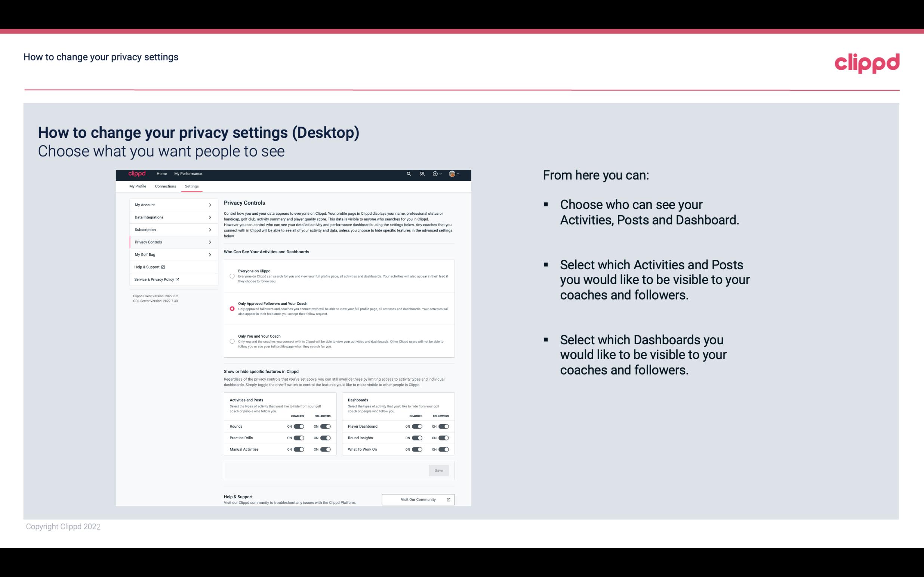Click the Visit Our Community button
This screenshot has height=577, width=924.
(418, 499)
